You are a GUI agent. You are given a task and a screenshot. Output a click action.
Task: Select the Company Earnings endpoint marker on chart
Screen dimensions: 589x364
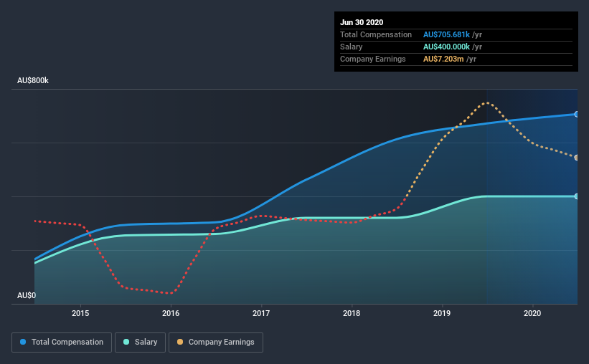tap(576, 158)
